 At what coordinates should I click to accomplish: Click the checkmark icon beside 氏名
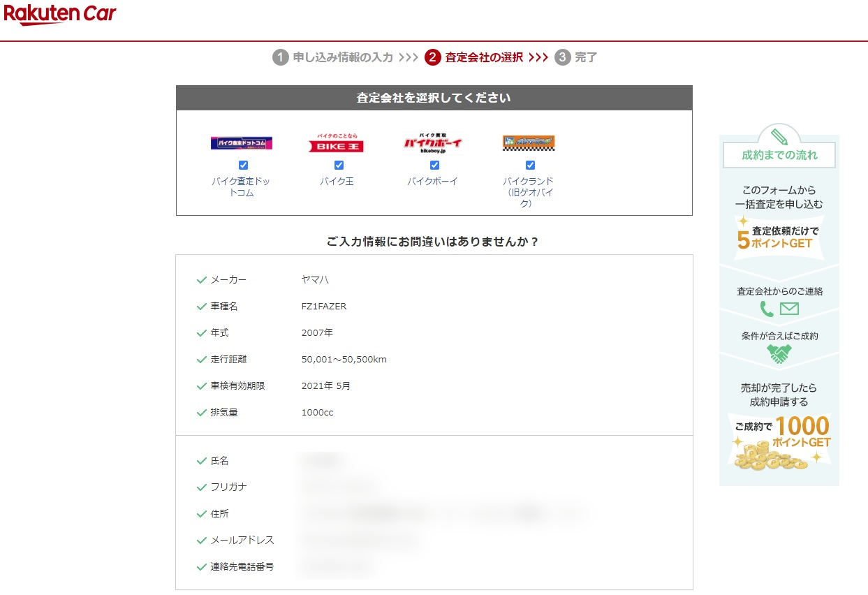point(202,461)
